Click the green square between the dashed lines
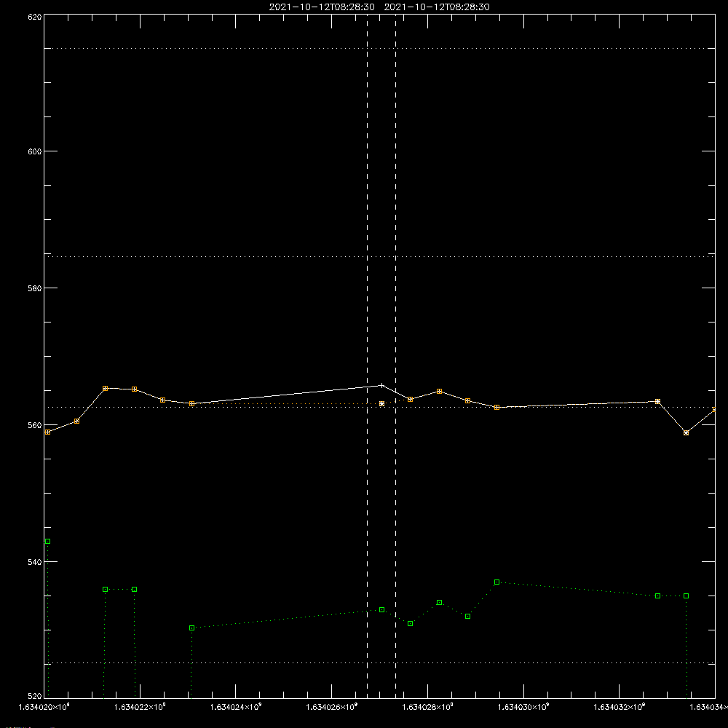 (381, 609)
